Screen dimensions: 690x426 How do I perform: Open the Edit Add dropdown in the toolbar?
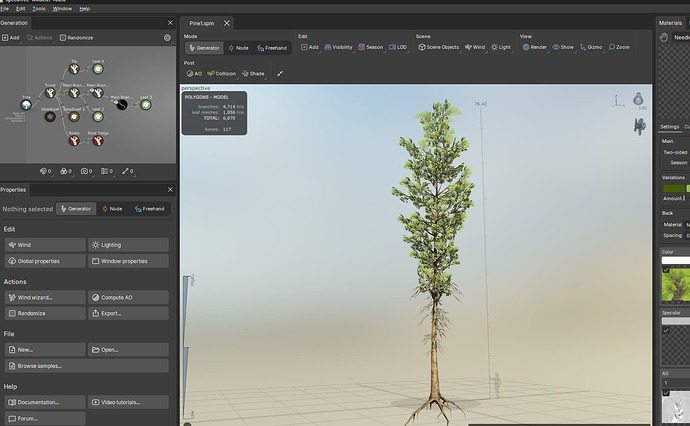click(x=310, y=47)
